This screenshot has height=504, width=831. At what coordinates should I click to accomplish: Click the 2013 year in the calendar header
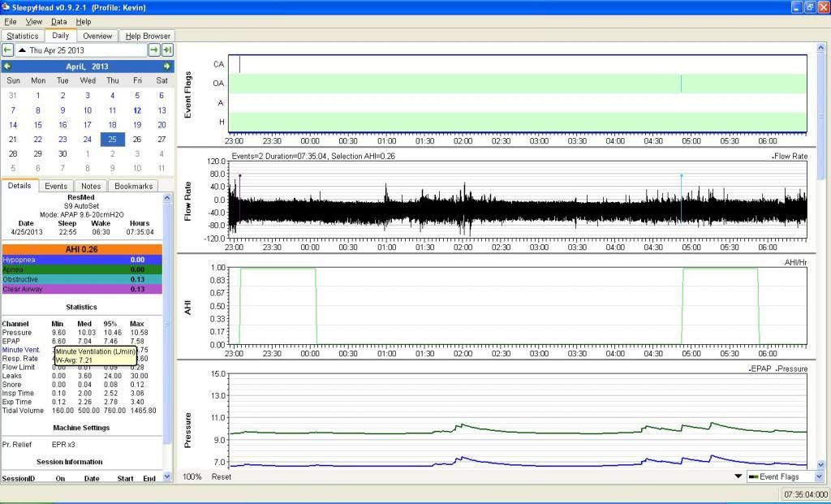tap(100, 67)
